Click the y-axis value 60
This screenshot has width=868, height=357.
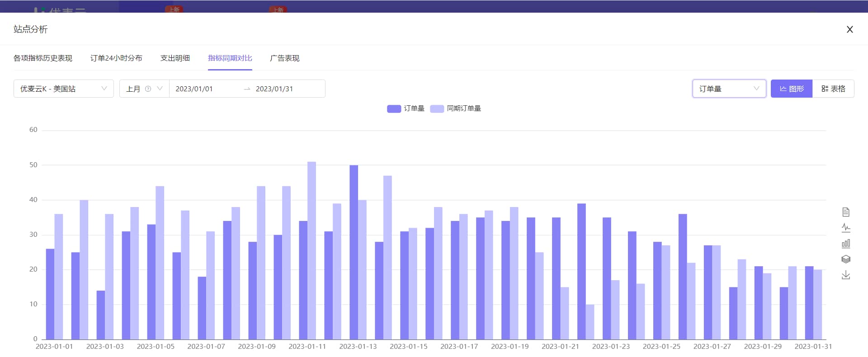(33, 130)
